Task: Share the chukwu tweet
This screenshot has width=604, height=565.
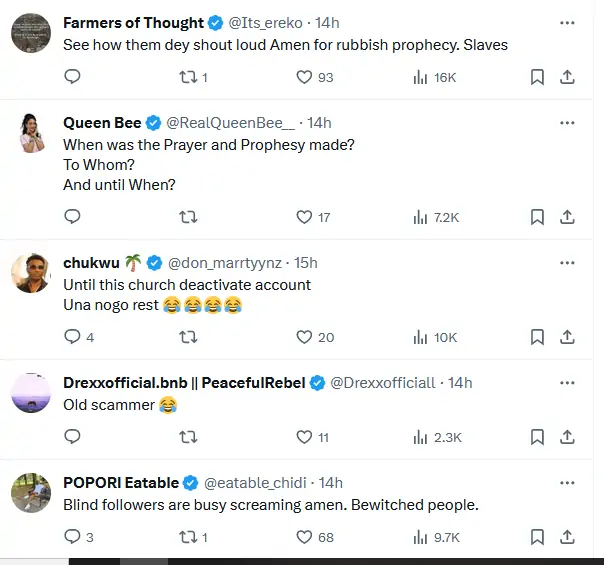Action: 567,337
